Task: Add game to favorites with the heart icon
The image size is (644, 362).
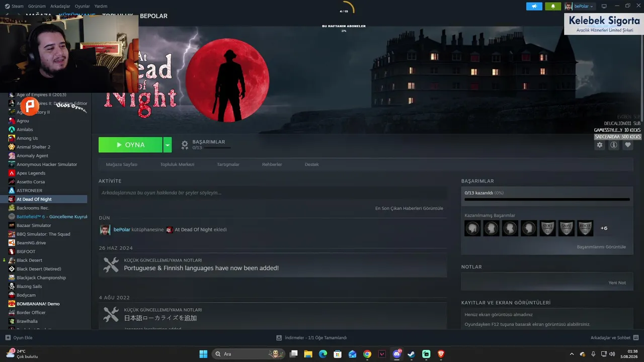Action: tap(628, 145)
